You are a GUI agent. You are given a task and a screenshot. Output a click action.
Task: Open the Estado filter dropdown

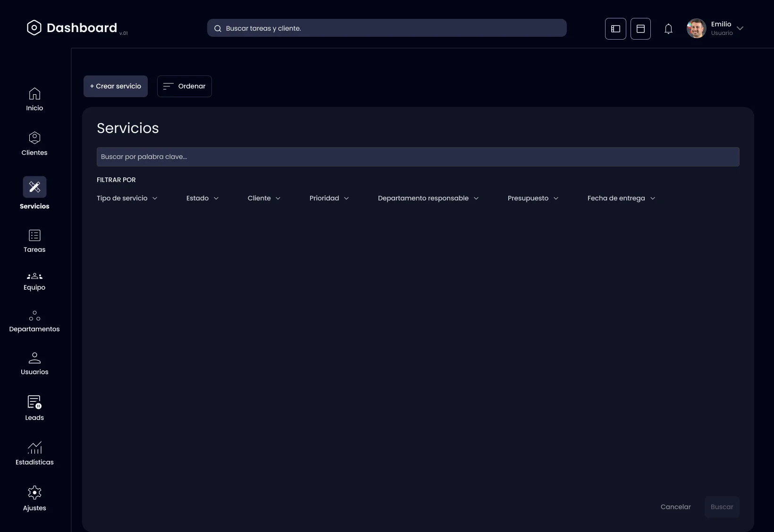(x=202, y=198)
